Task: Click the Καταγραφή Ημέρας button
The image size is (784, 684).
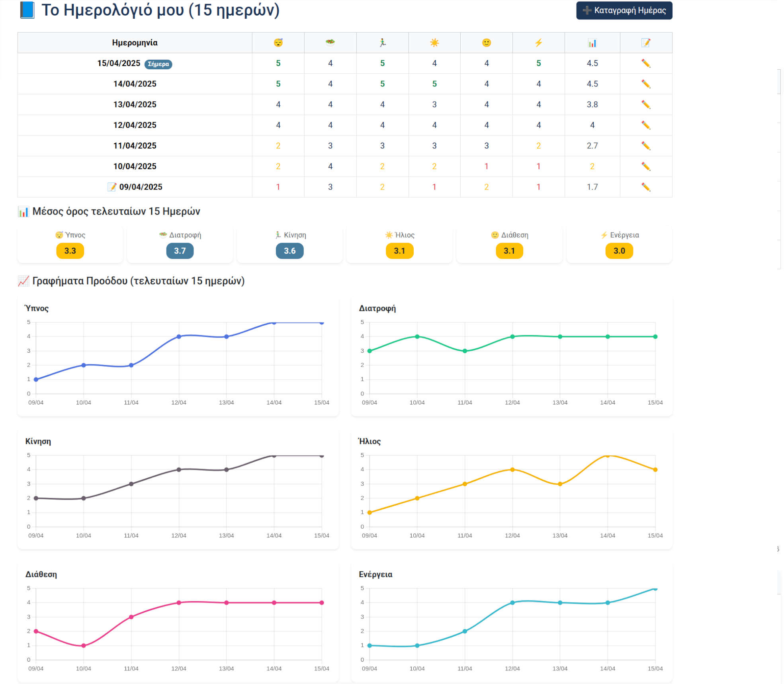Action: click(x=624, y=10)
